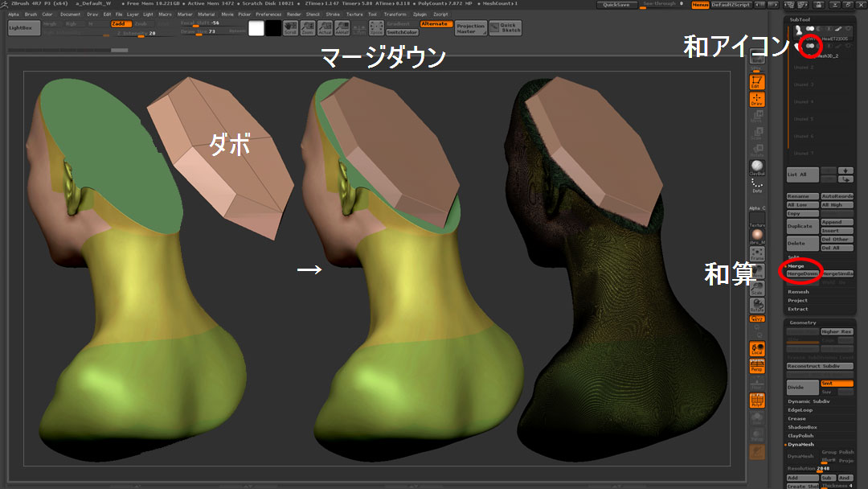Click the canvas Rotate navigation icon
Image resolution: width=868 pixels, height=489 pixels.
click(x=757, y=305)
